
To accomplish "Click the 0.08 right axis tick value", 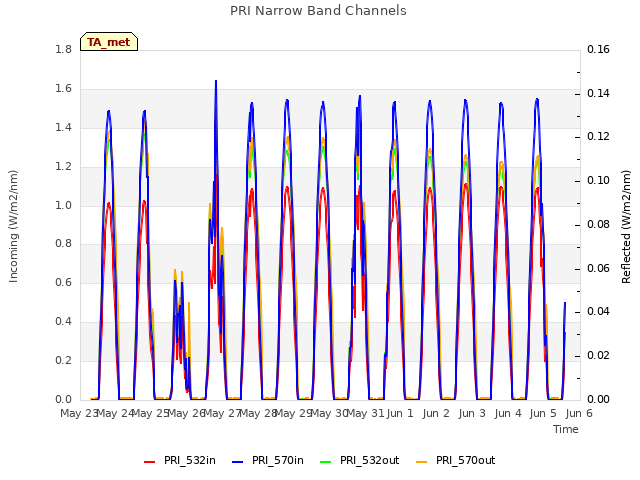I will point(598,224).
